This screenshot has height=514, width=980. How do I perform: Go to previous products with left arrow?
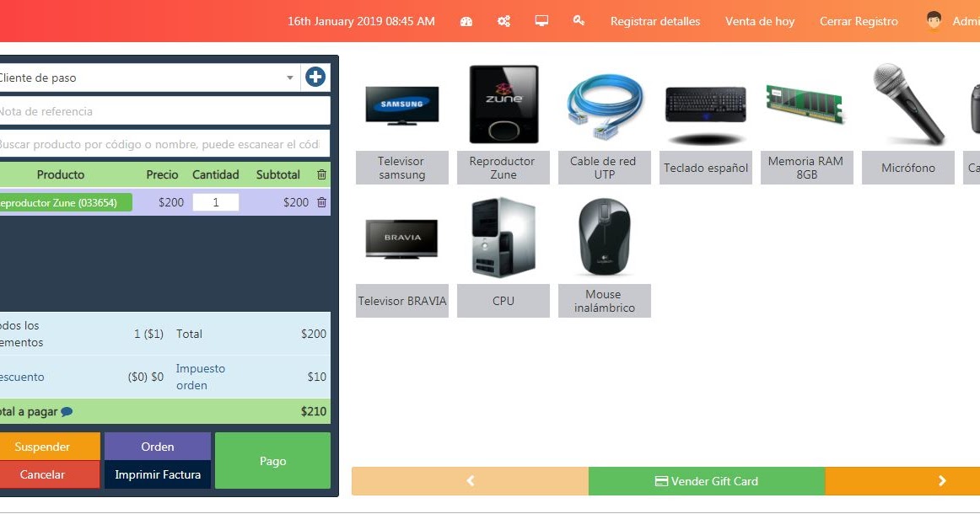point(470,481)
